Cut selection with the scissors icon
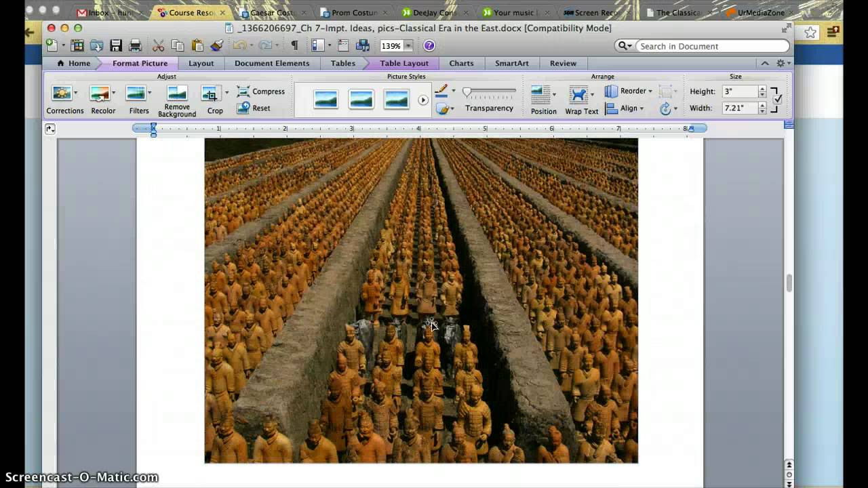This screenshot has width=868, height=488. pyautogui.click(x=159, y=45)
